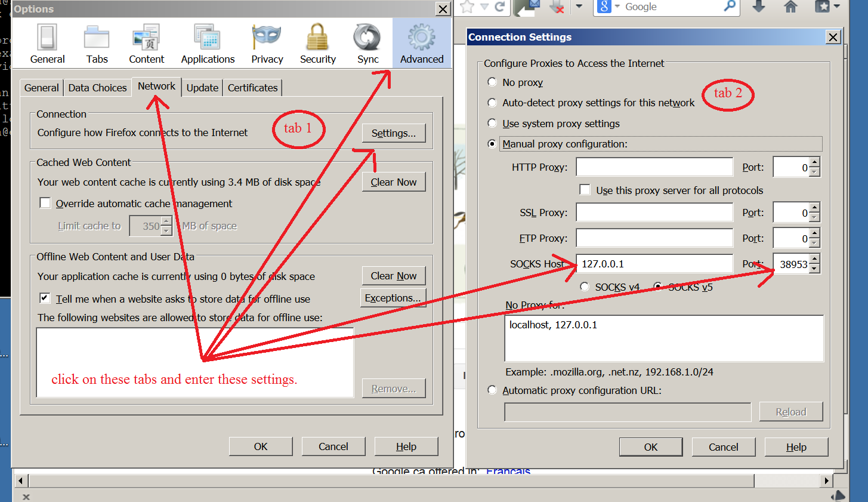This screenshot has width=868, height=502.
Task: Open the Applications options panel
Action: click(208, 42)
